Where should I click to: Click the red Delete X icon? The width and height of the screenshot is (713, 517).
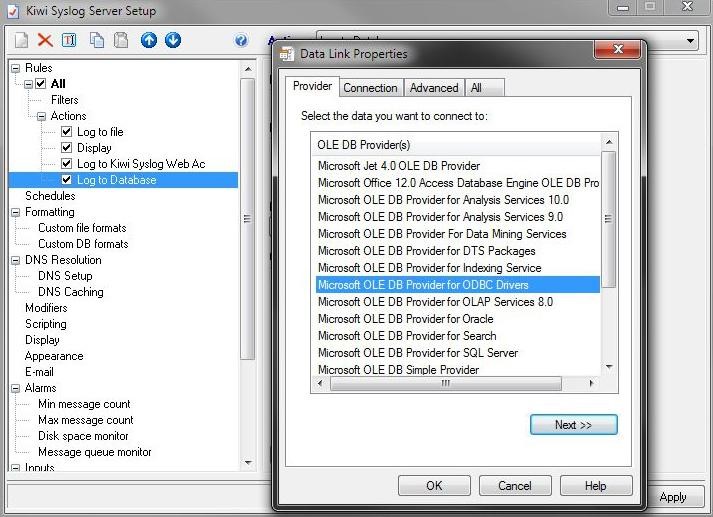[45, 40]
